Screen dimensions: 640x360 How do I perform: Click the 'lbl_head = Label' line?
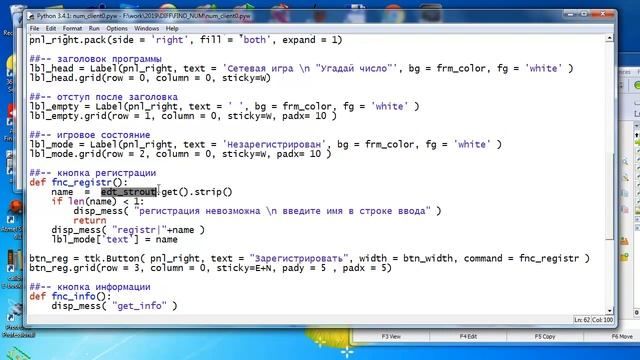301,69
